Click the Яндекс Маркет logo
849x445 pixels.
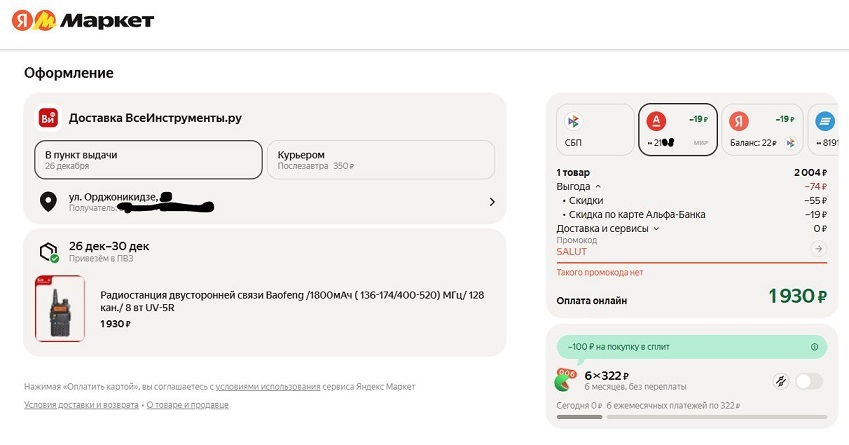pyautogui.click(x=82, y=20)
